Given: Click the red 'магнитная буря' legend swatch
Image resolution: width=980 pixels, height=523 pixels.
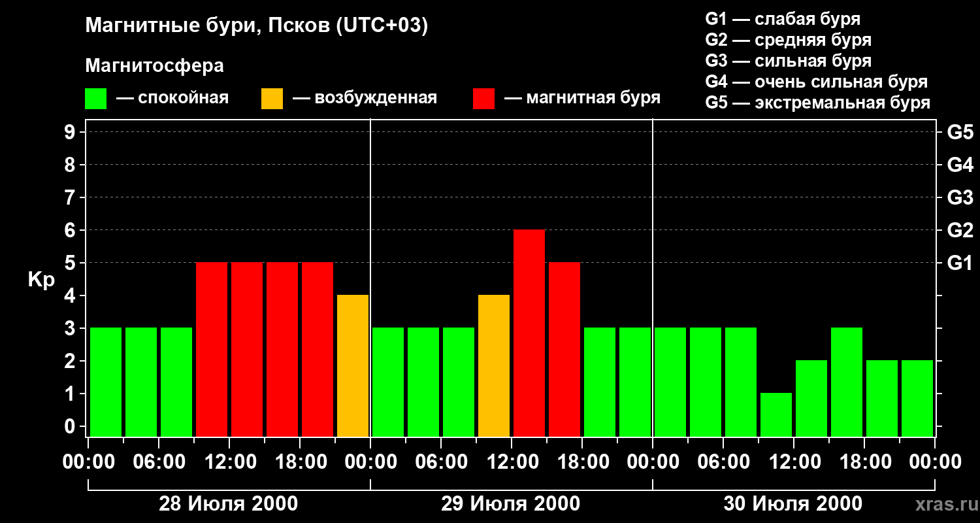Looking at the screenshot, I should [484, 99].
